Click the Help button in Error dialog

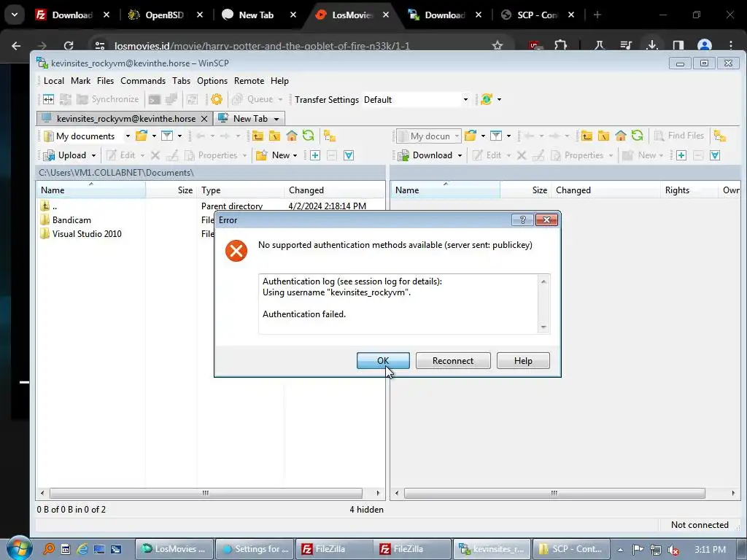(523, 360)
